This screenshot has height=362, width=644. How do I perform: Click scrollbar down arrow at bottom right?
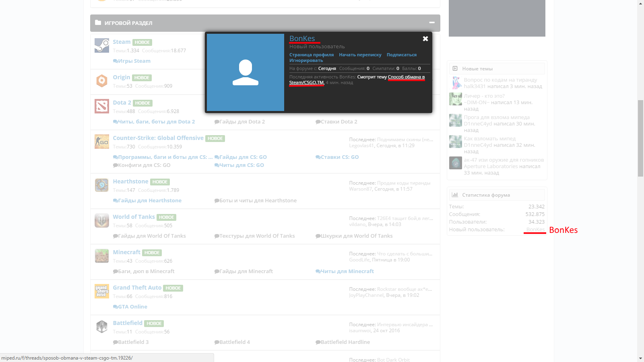pyautogui.click(x=640, y=358)
